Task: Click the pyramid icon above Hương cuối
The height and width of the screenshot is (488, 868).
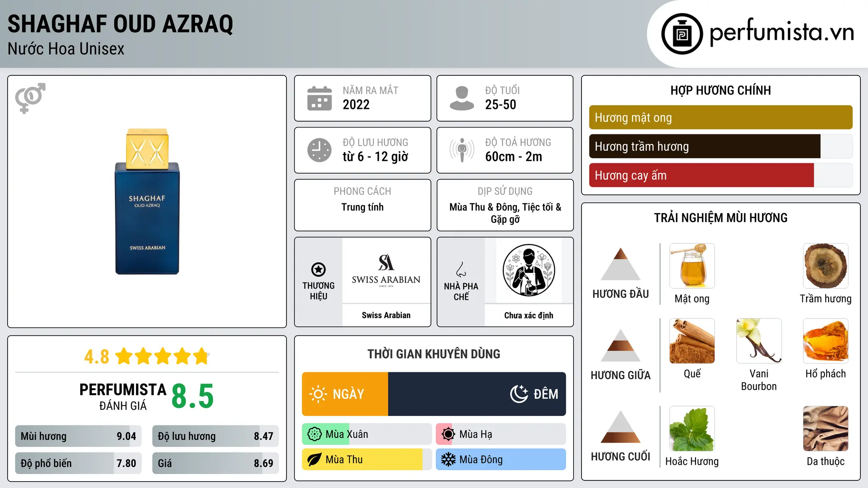Action: click(x=620, y=427)
